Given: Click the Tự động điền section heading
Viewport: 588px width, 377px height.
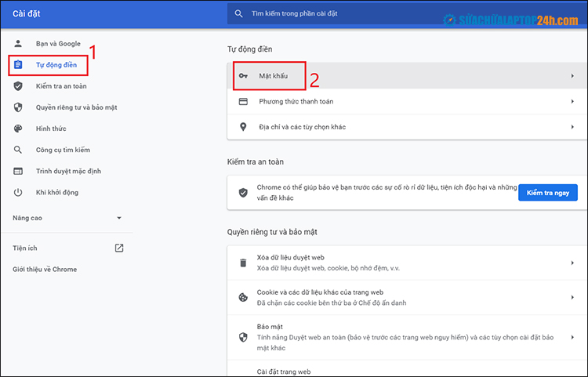Looking at the screenshot, I should point(250,49).
